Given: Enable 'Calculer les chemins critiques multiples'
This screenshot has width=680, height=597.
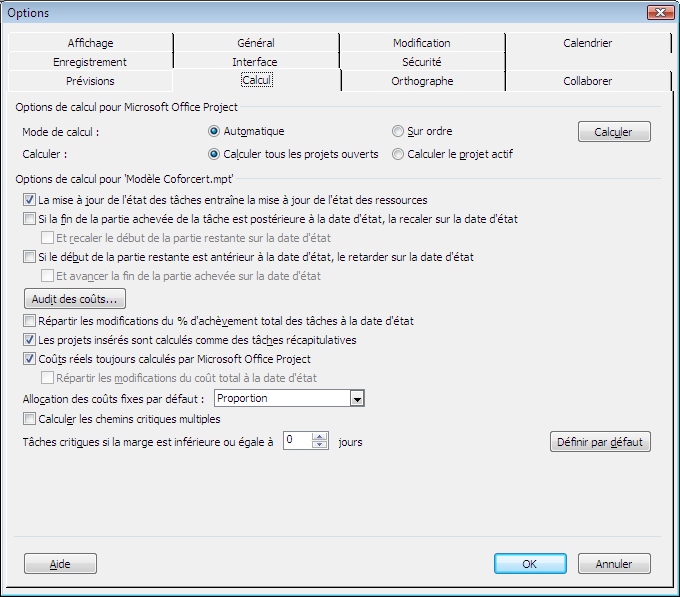Looking at the screenshot, I should (29, 418).
